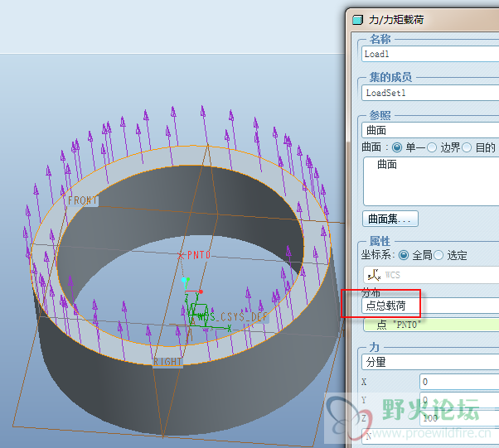Click the 曲面集... button
The width and height of the screenshot is (499, 448).
pos(390,219)
